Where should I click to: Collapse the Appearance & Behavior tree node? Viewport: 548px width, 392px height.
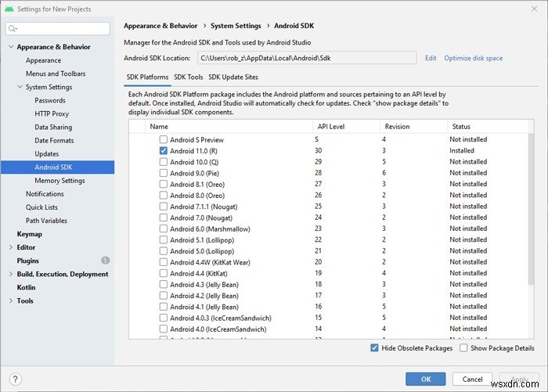point(11,46)
